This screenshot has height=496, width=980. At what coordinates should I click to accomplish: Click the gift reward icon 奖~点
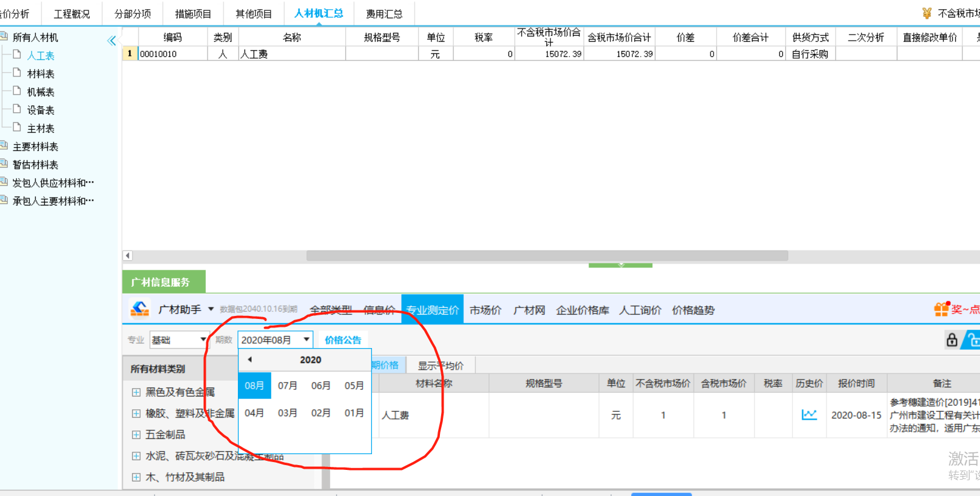point(957,309)
